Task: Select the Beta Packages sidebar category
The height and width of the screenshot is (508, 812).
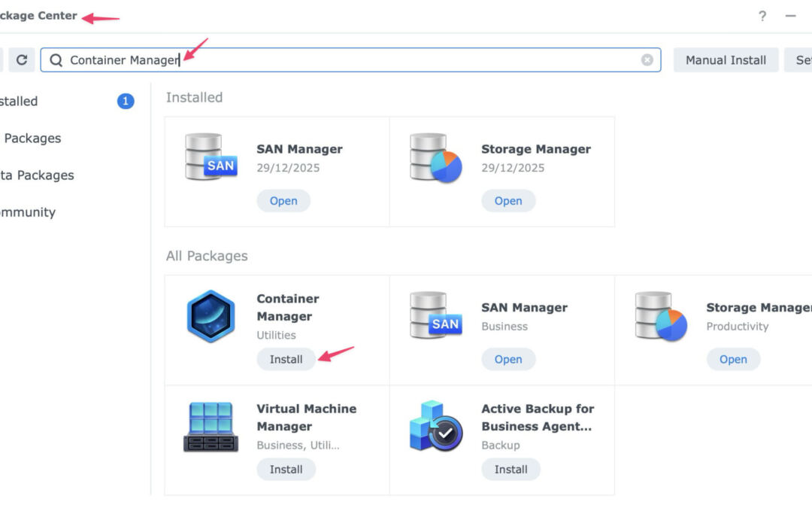Action: [x=38, y=175]
